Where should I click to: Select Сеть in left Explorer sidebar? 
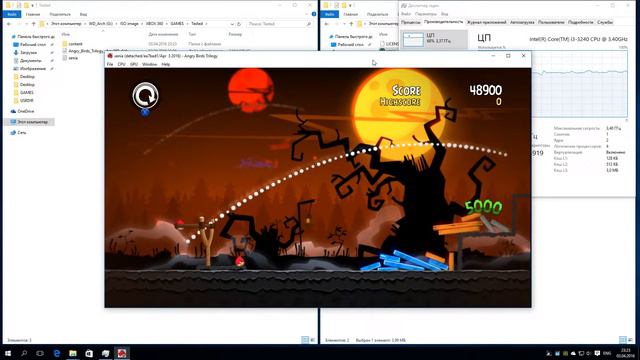click(x=22, y=133)
